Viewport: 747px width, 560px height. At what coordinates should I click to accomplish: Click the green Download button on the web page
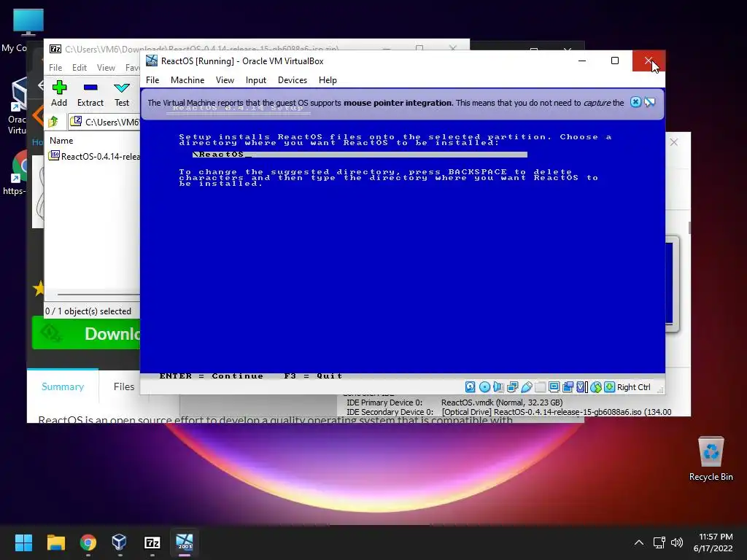[86, 333]
